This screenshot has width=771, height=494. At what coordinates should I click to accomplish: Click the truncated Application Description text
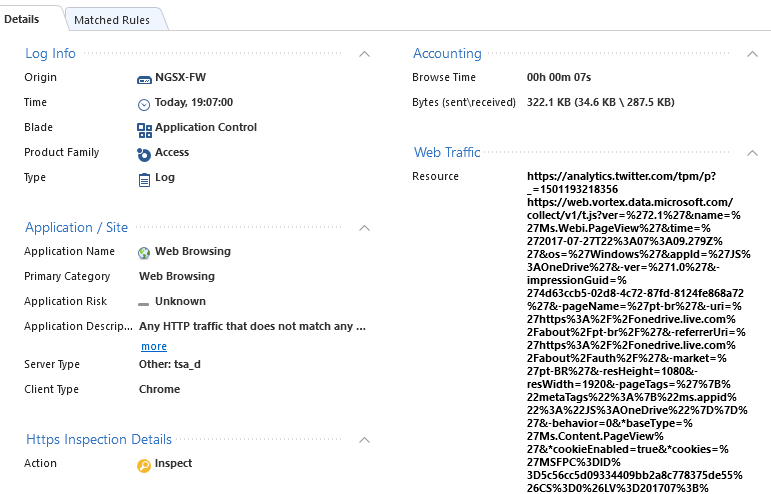coord(252,326)
